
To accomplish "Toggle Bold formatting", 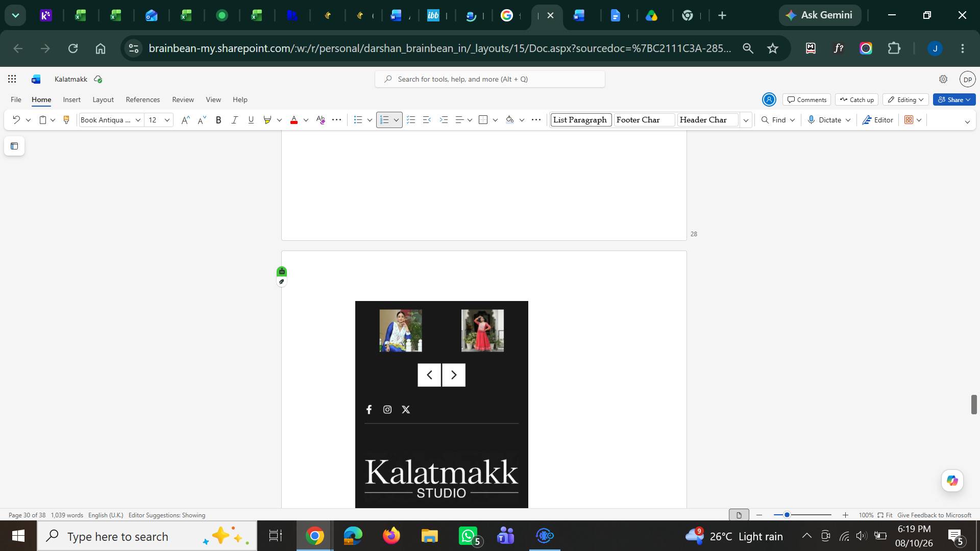I will click(x=218, y=120).
